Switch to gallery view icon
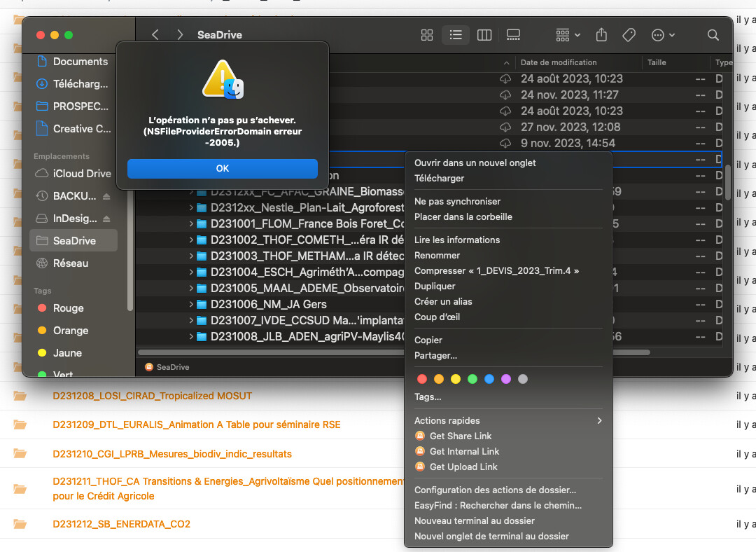Image resolution: width=756 pixels, height=552 pixels. click(x=513, y=35)
